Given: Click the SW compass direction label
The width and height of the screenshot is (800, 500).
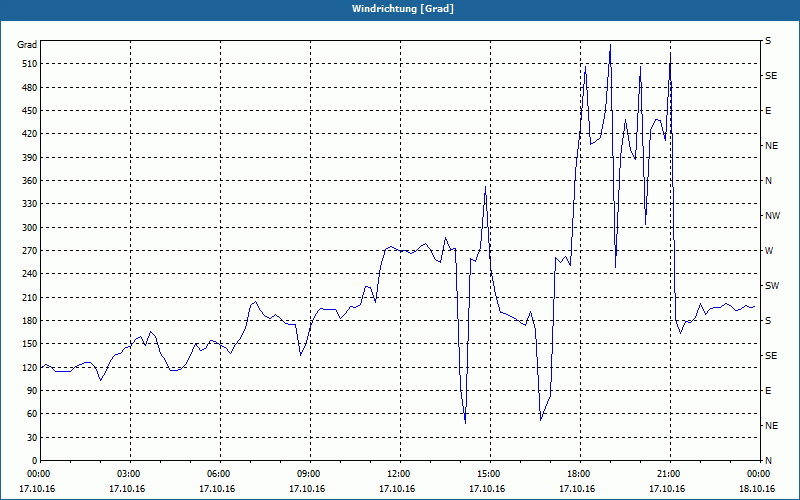Looking at the screenshot, I should [772, 286].
